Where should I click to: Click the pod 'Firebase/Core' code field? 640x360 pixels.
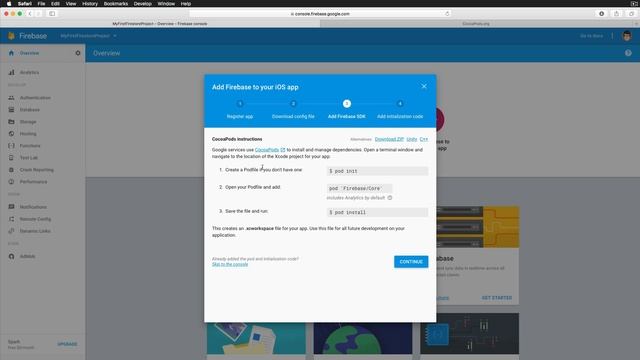tap(359, 188)
